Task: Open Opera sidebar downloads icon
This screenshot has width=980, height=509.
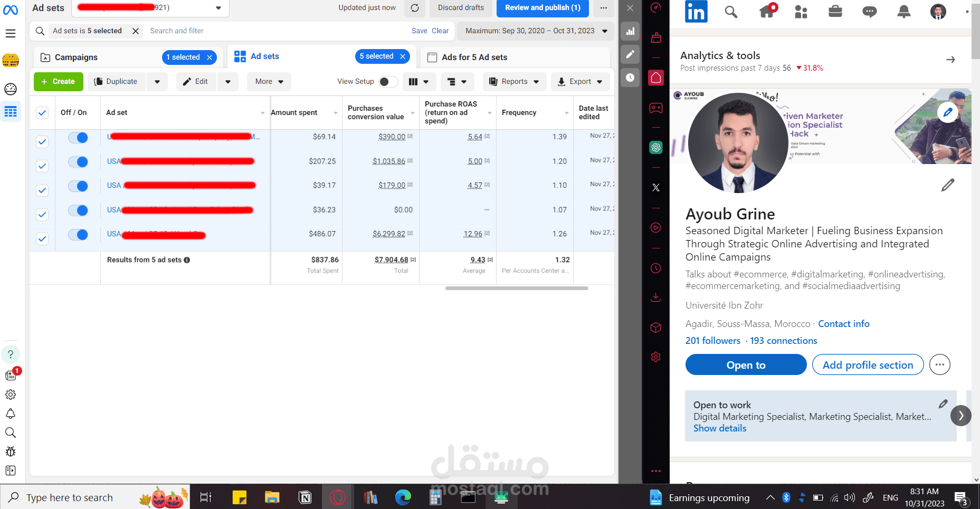Action: coord(656,297)
